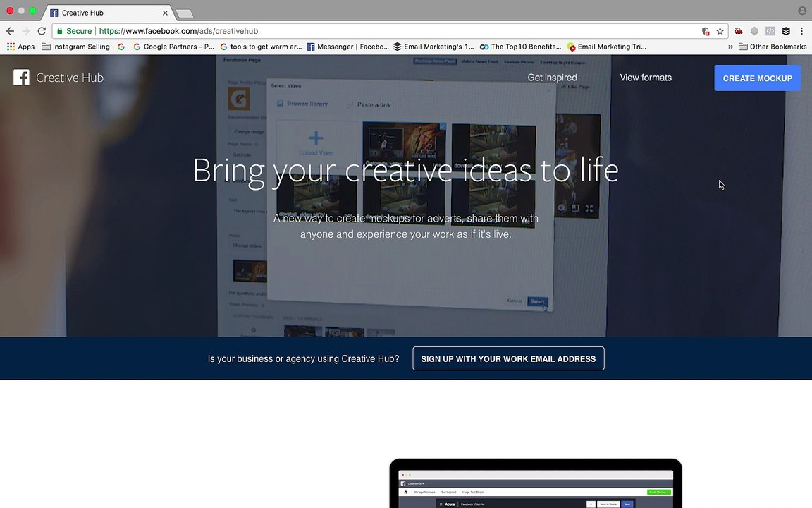Click the laptop mockup preview image
This screenshot has height=508, width=812.
[536, 483]
